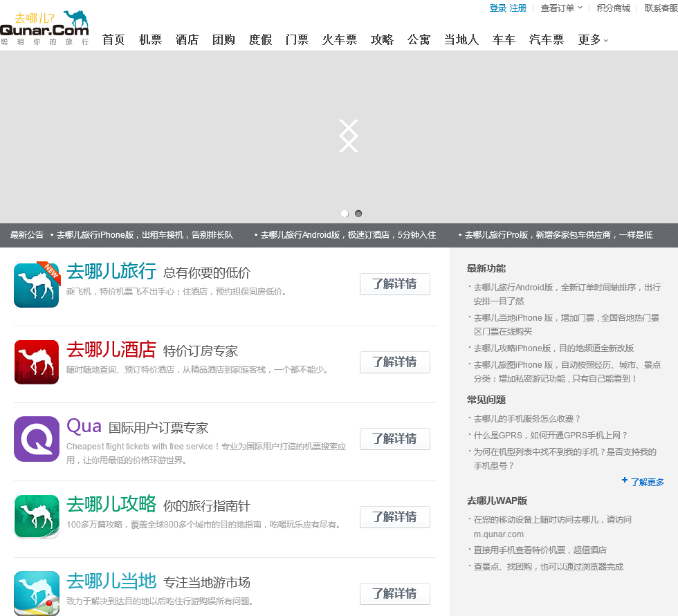The width and height of the screenshot is (678, 616).
Task: Open the 攻略 navigation item
Action: click(x=382, y=39)
